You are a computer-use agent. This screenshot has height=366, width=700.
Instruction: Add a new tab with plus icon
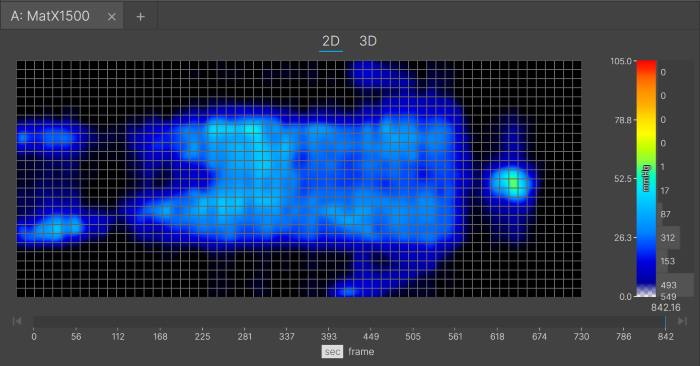(141, 17)
